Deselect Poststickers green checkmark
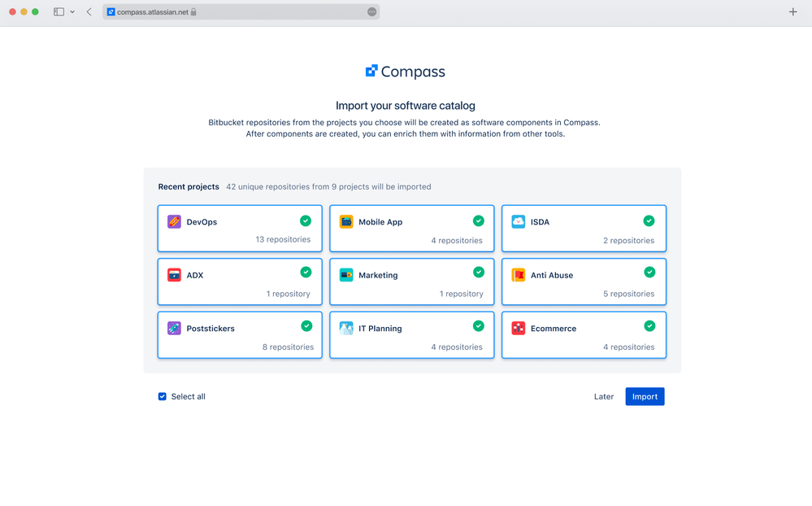Viewport: 812px width, 506px height. click(306, 325)
